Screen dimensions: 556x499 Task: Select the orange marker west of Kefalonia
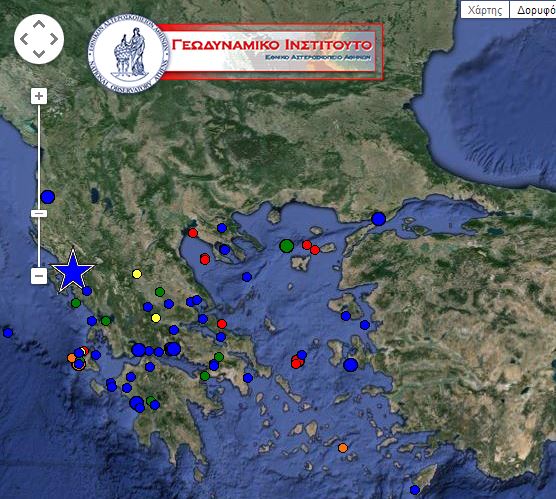(x=72, y=358)
